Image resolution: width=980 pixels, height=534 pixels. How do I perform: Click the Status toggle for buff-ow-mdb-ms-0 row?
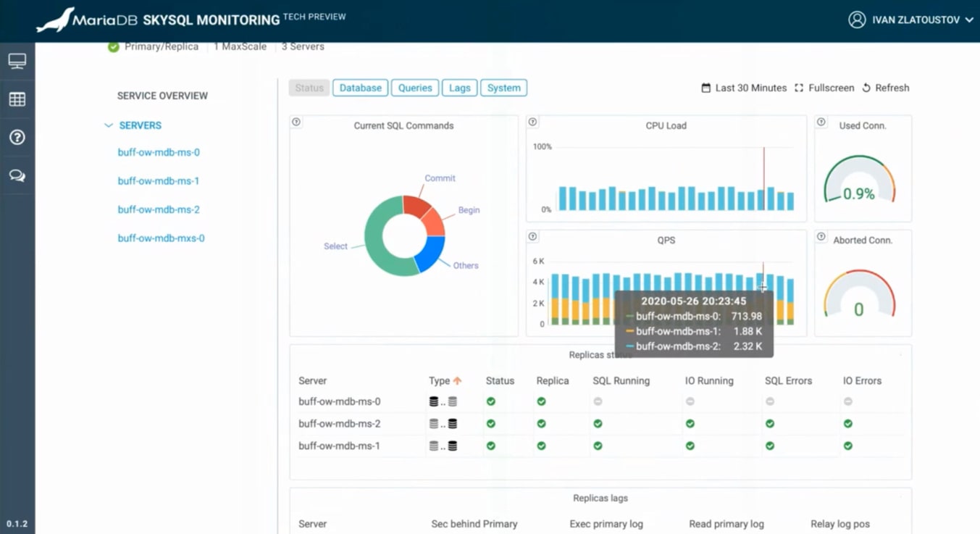pos(491,401)
